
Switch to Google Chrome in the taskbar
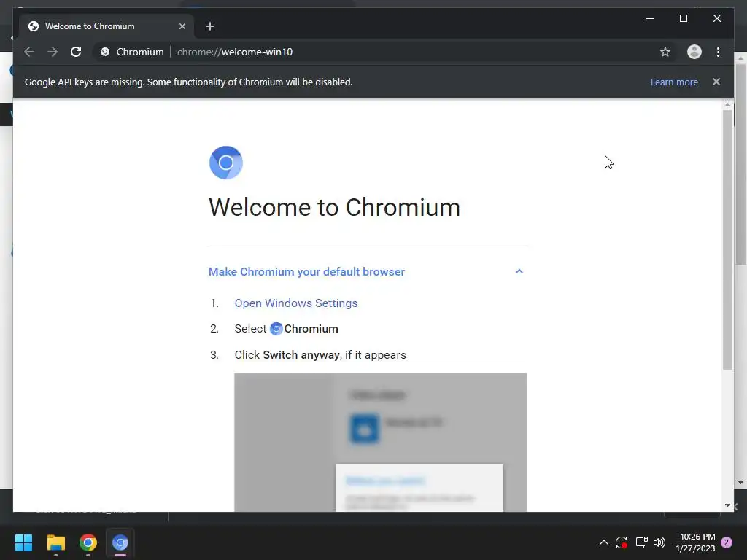pos(88,542)
